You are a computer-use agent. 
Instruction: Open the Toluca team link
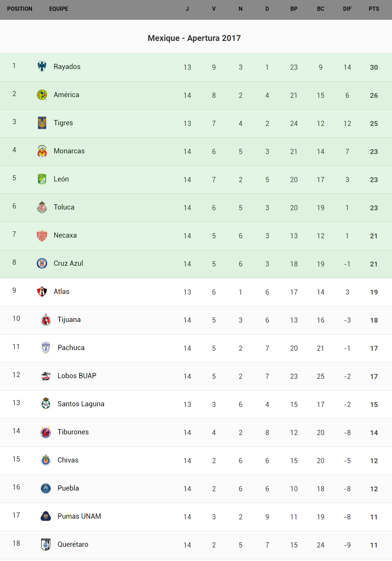(64, 207)
